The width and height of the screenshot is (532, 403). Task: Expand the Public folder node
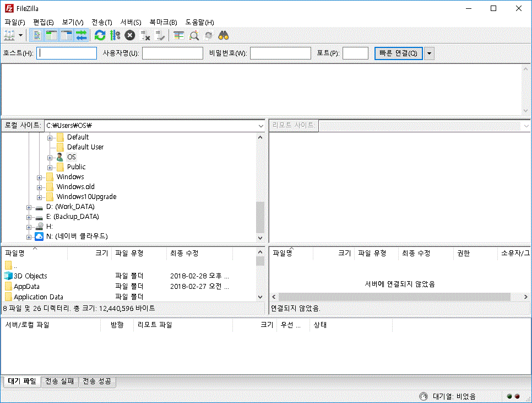coord(50,168)
